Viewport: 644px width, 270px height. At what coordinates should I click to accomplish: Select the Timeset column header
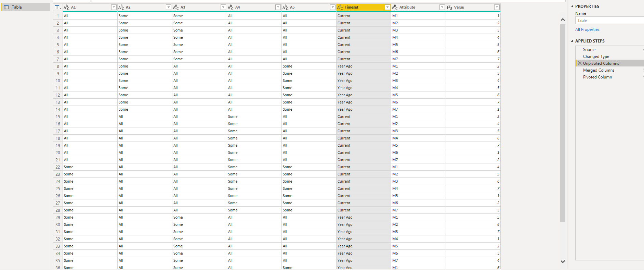[364, 7]
